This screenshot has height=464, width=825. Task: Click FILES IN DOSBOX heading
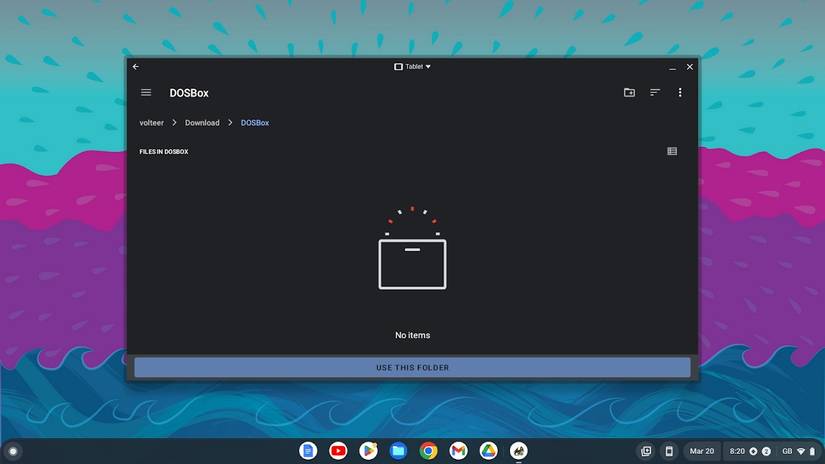tap(164, 152)
